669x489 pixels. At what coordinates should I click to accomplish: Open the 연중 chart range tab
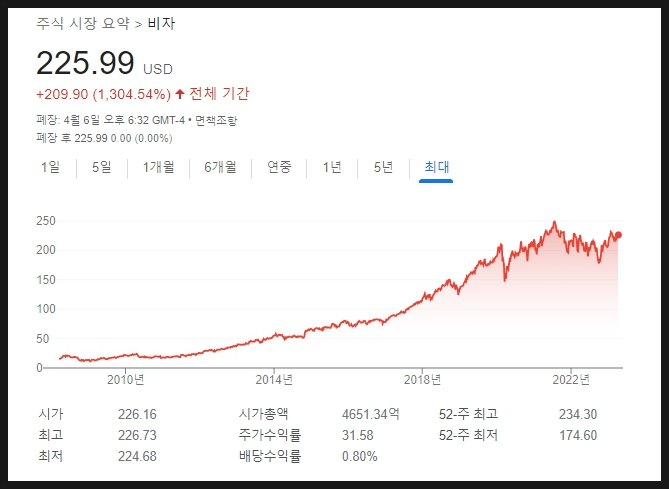pyautogui.click(x=279, y=167)
